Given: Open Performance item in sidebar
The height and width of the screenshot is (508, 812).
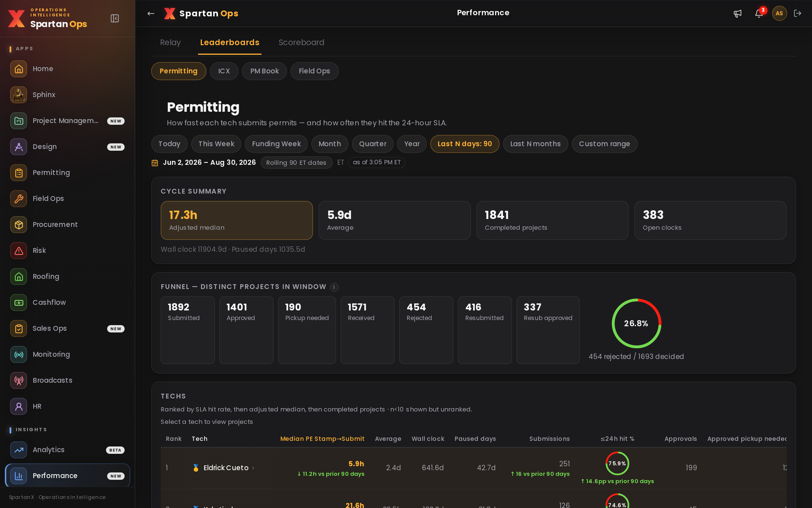Looking at the screenshot, I should [x=67, y=476].
